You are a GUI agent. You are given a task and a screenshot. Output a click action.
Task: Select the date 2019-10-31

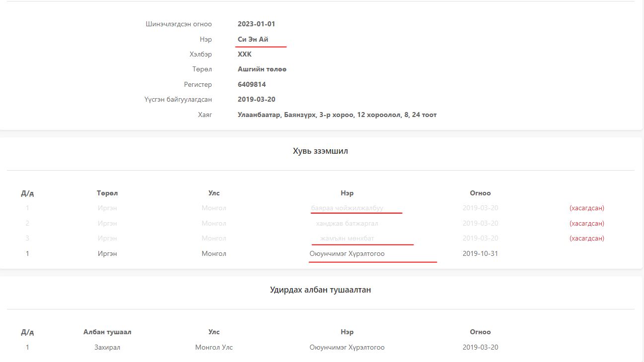point(480,253)
